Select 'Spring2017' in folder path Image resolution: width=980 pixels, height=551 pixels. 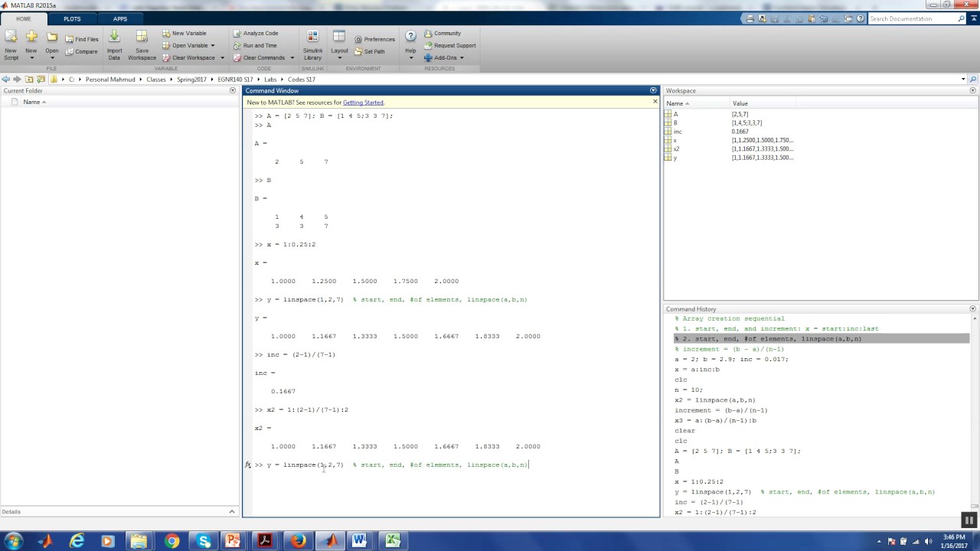[x=191, y=80]
